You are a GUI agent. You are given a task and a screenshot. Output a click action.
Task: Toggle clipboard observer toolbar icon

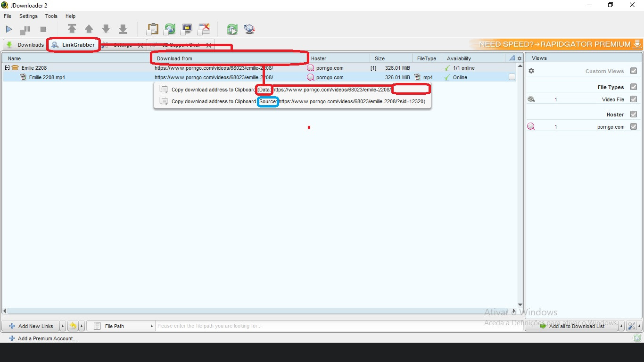tap(152, 29)
